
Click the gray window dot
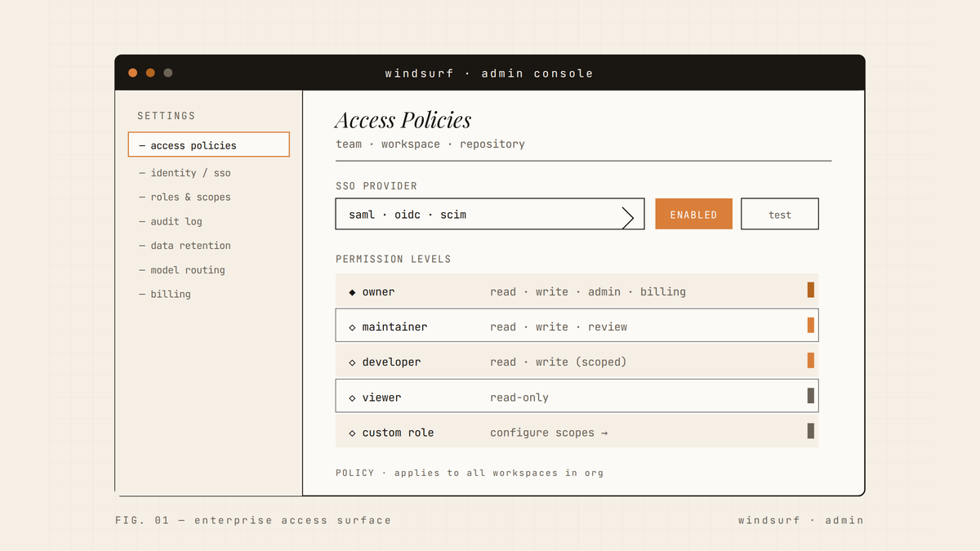coord(168,73)
